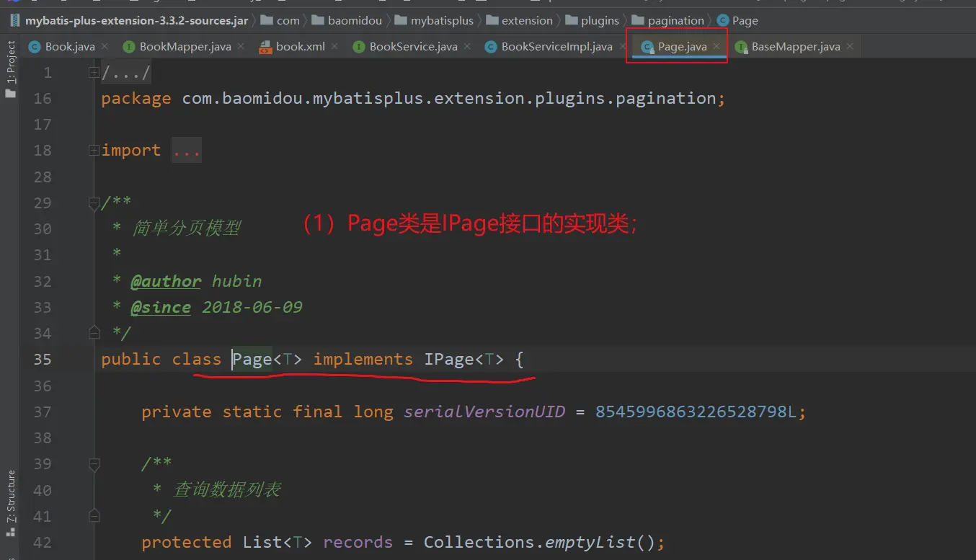Click IPage<T> in the class declaration
Screen dimensions: 976x560
(x=463, y=359)
